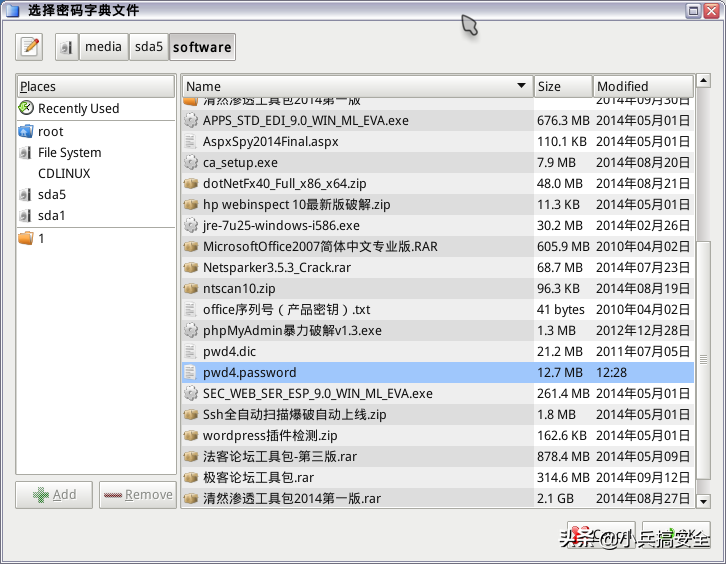Click the 2.1 GB size cell
726x564 pixels.
click(x=555, y=498)
